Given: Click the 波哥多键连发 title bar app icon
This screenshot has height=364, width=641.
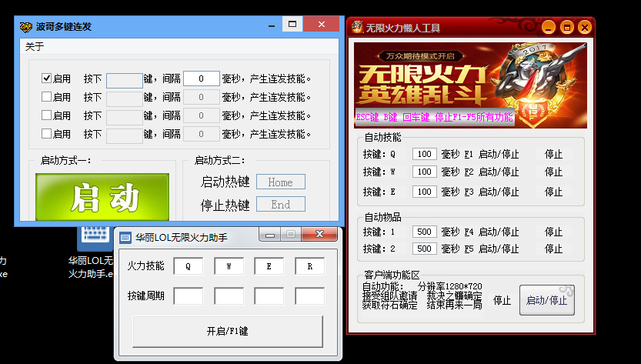Looking at the screenshot, I should point(25,25).
